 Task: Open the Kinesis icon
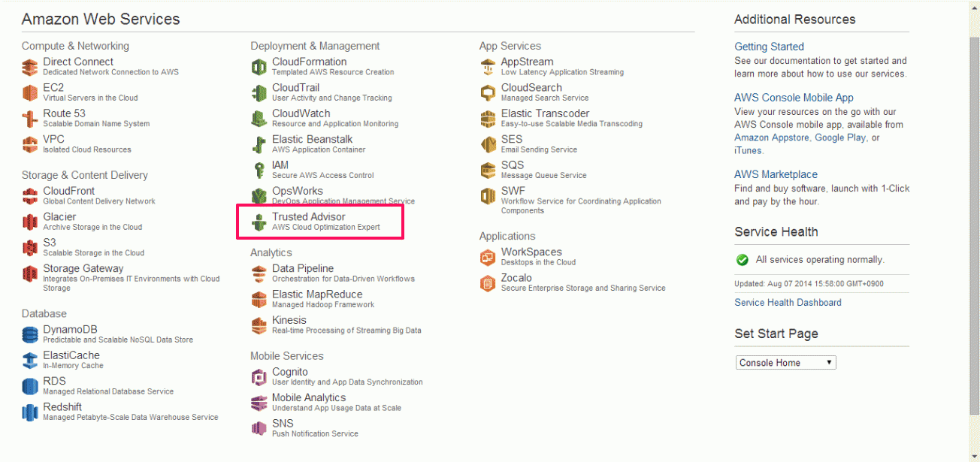[x=259, y=325]
